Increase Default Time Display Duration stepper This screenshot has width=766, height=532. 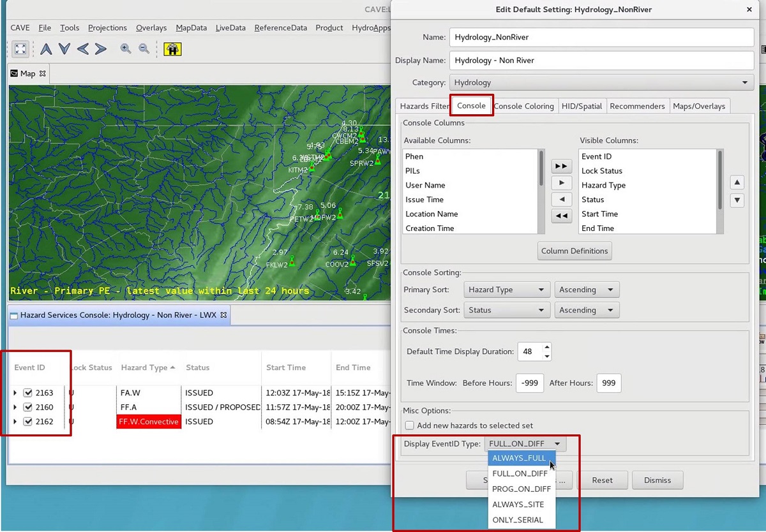coord(546,348)
